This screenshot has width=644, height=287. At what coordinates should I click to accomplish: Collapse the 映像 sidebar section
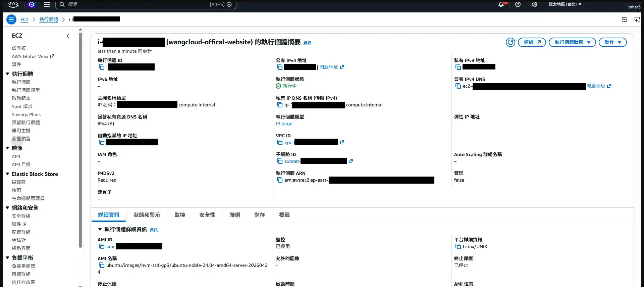click(x=7, y=148)
